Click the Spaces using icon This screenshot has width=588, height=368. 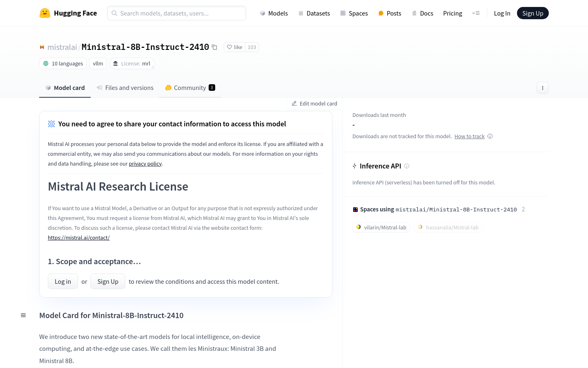[x=355, y=209]
